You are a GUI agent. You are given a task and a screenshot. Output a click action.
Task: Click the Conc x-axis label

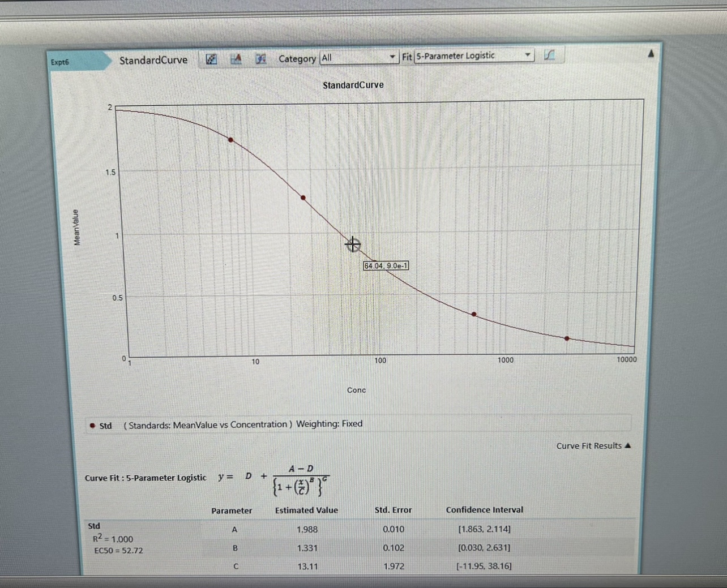coord(356,390)
